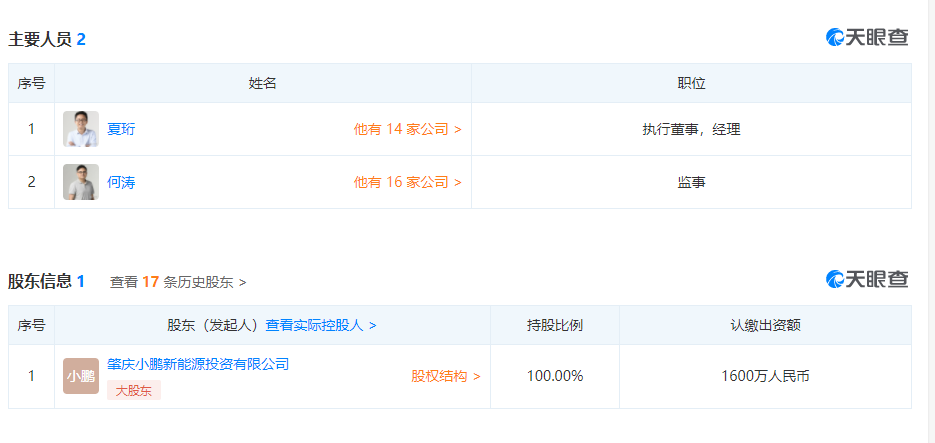935x443 pixels.
Task: Click the 大股东 tag
Action: click(134, 390)
